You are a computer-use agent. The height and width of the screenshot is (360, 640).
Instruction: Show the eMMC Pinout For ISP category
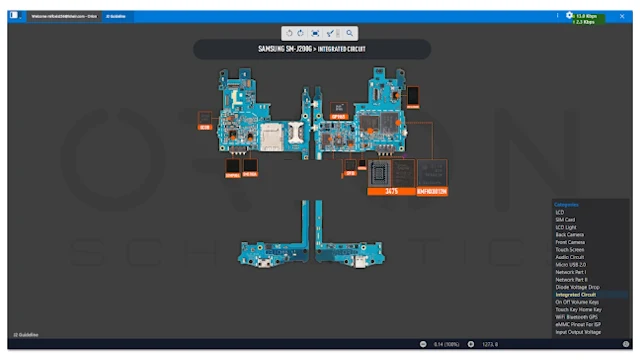coord(578,324)
